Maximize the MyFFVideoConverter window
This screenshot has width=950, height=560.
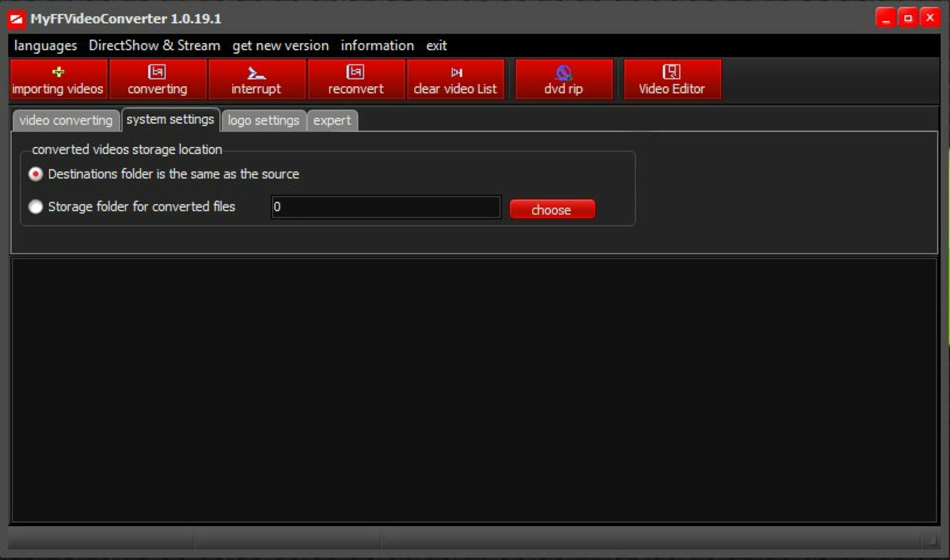[x=908, y=18]
